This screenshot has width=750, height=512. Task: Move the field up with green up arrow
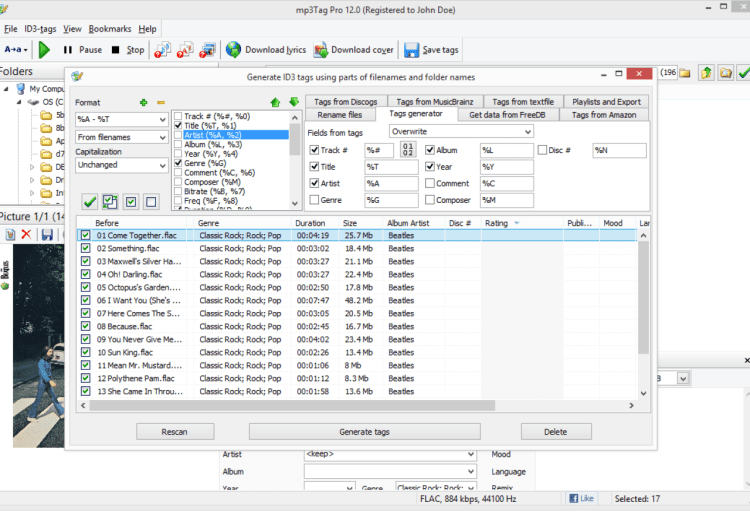click(x=275, y=102)
